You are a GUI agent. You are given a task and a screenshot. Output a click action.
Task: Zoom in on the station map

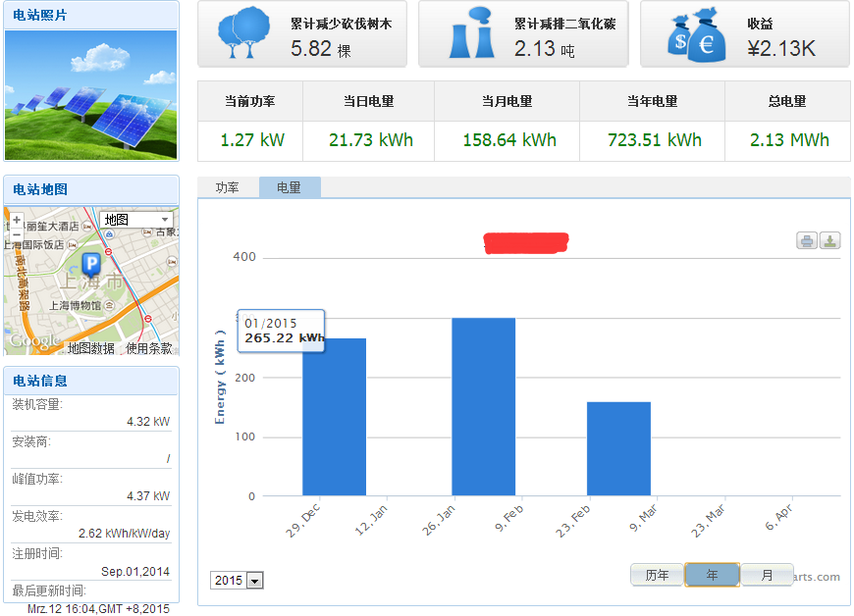click(17, 220)
